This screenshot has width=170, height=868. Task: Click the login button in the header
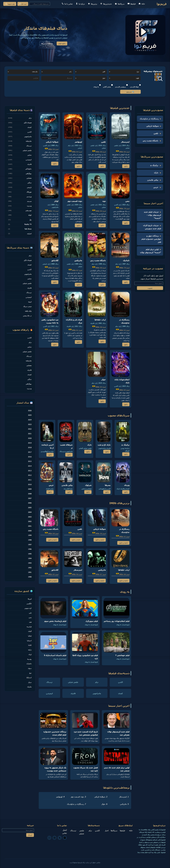[9, 4]
